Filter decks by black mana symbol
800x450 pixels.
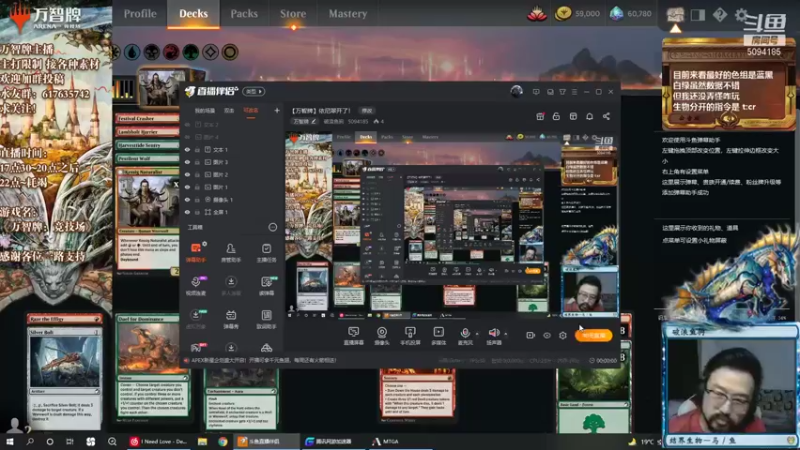coord(152,52)
